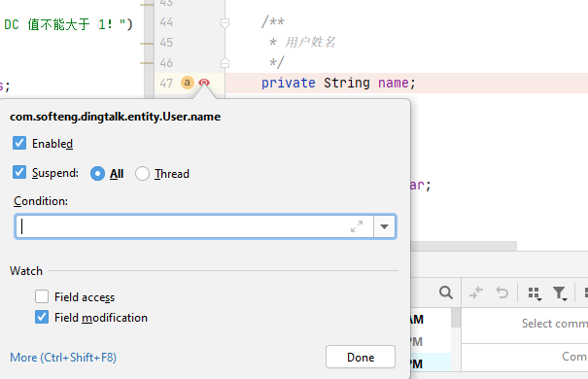Click the horizontal scrollbar below the editor

click(x=464, y=246)
